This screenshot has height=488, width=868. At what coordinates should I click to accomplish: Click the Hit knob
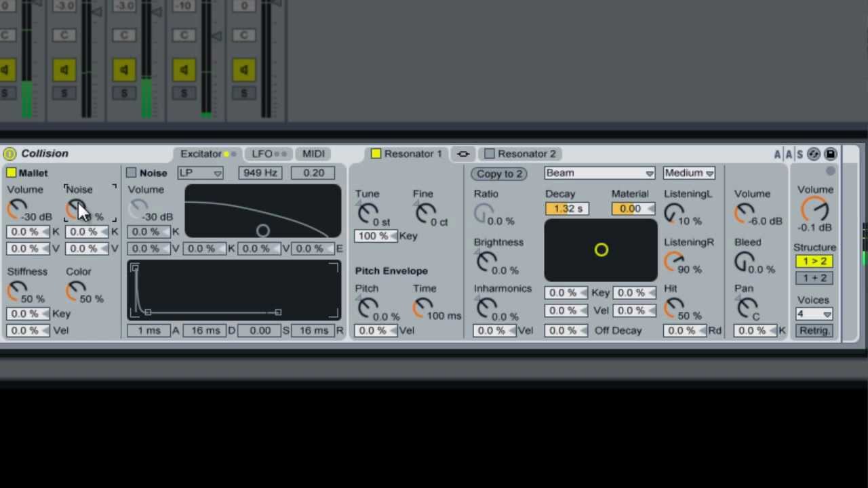point(674,308)
